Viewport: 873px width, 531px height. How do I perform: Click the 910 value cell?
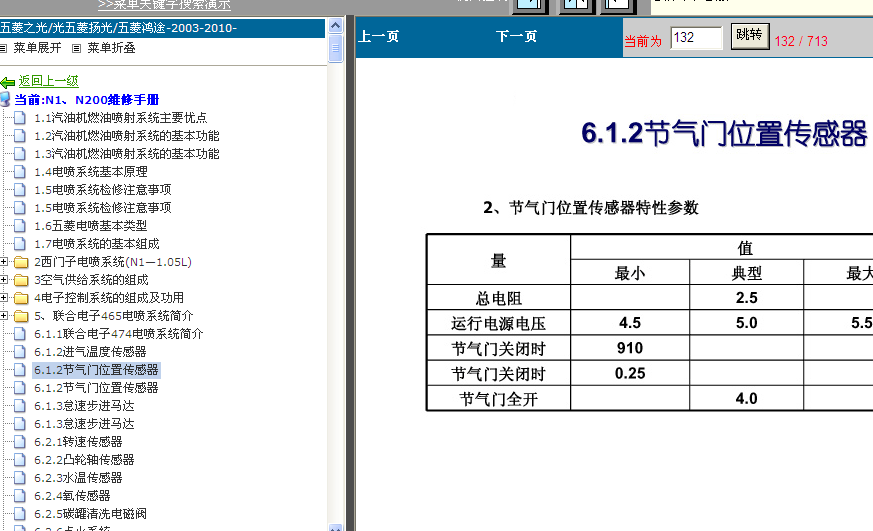click(x=630, y=348)
